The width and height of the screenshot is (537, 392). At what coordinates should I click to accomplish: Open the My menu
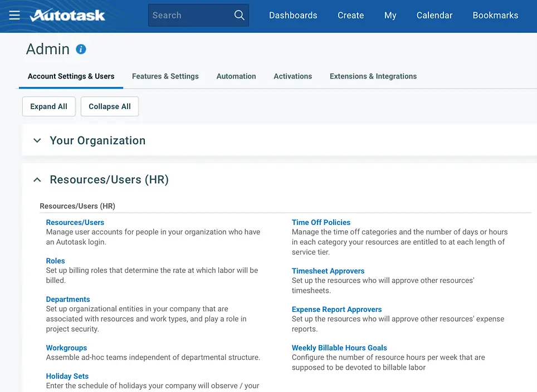pos(390,16)
